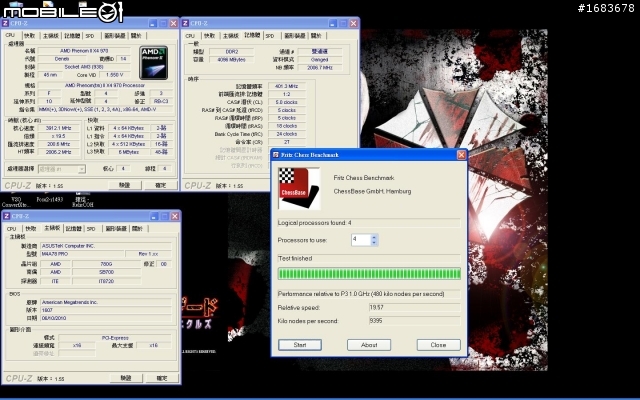This screenshot has height=400, width=640.
Task: Start the Fritz Chess Benchmark test
Action: coord(300,345)
